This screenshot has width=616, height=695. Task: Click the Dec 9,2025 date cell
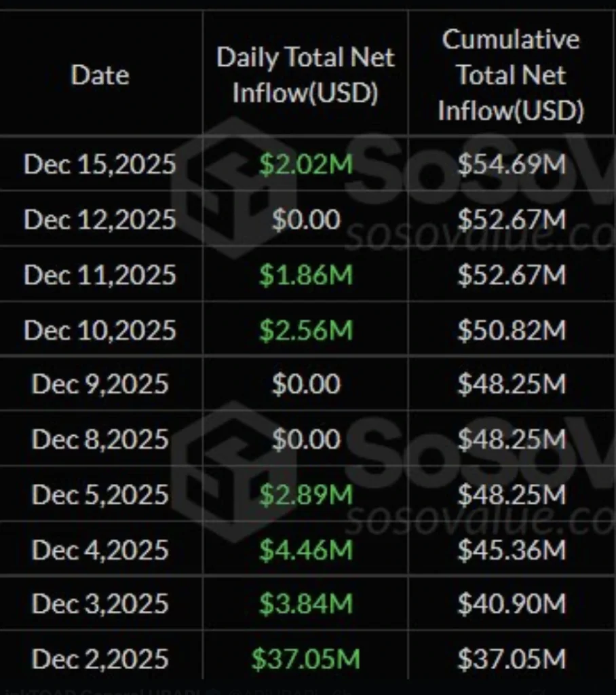pos(100,385)
